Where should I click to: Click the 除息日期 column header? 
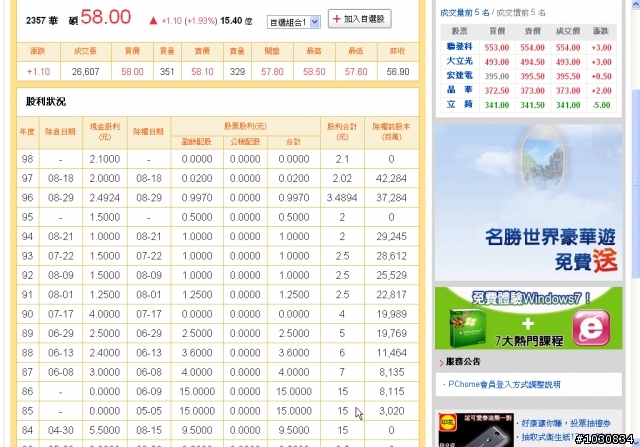60,131
